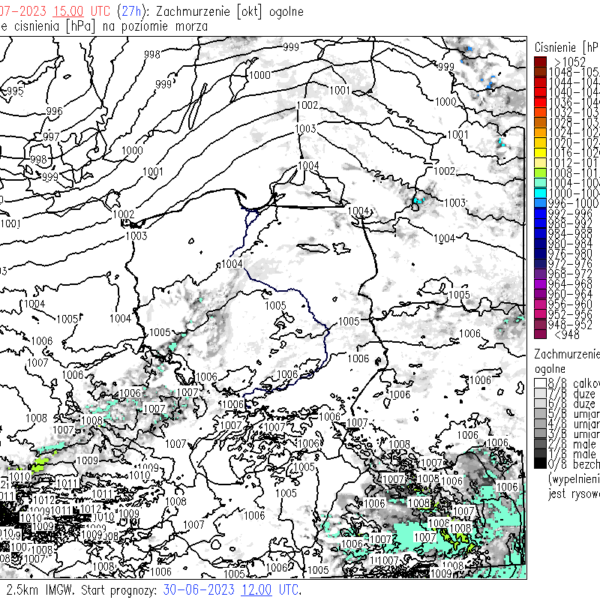The height and width of the screenshot is (600, 600).
Task: Click the pale yellow 1012-1016 swatch
Action: (x=540, y=163)
